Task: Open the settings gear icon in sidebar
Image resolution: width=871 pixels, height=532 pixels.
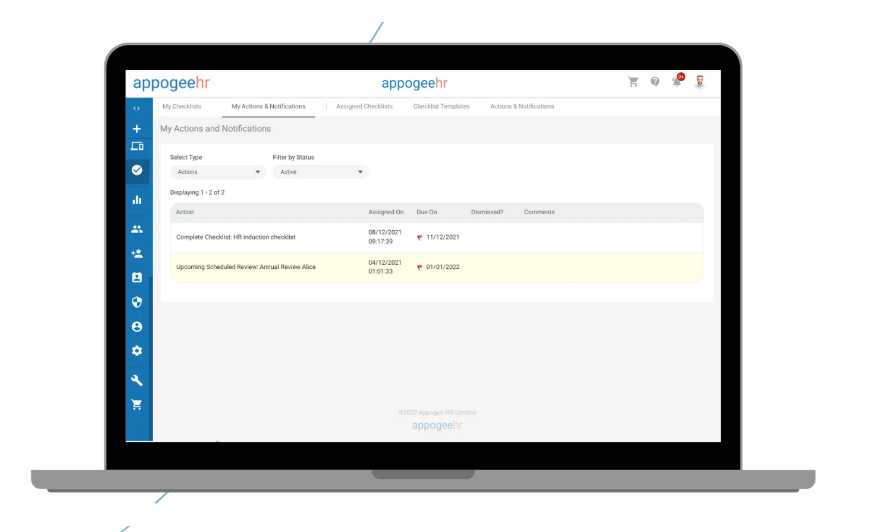Action: (x=137, y=351)
